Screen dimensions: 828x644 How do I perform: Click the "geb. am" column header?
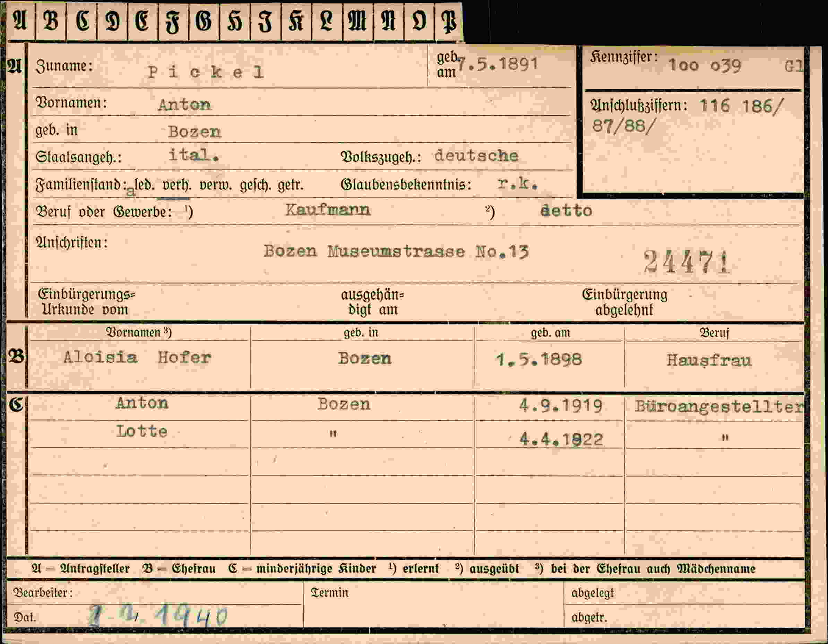pyautogui.click(x=550, y=333)
